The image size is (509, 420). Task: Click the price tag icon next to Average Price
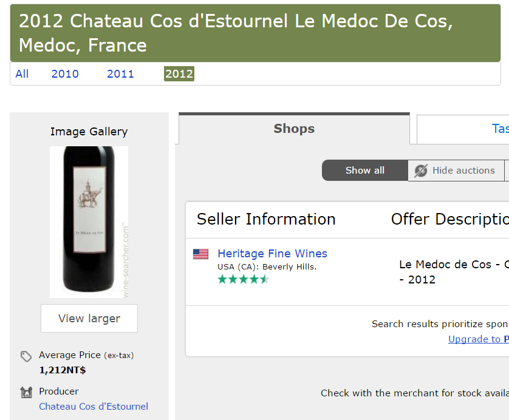26,356
